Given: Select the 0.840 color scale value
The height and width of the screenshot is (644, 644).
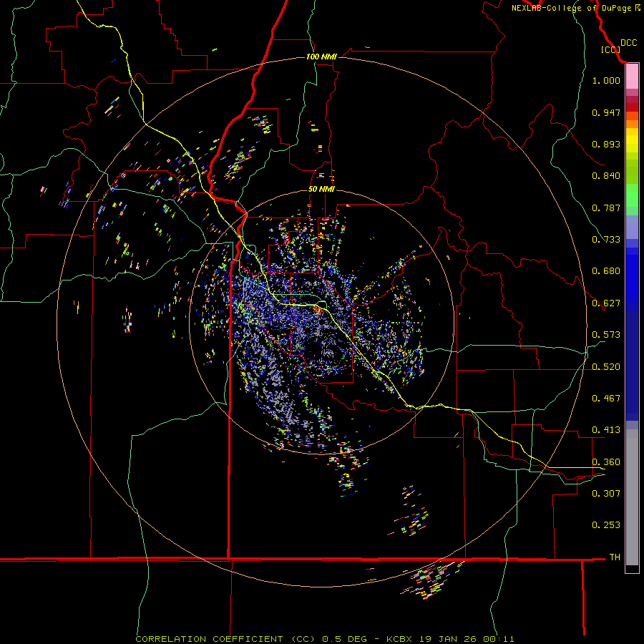Looking at the screenshot, I should pos(606,176).
